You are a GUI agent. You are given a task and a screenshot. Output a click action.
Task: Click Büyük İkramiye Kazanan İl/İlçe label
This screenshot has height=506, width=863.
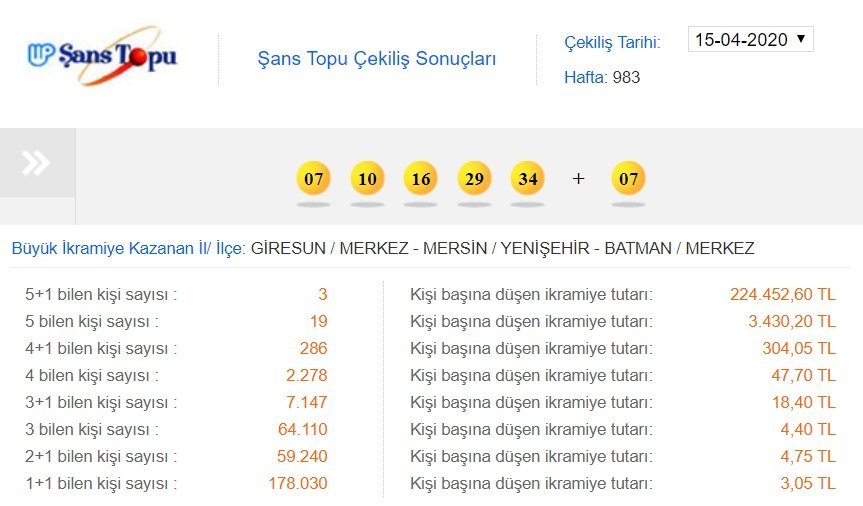128,248
